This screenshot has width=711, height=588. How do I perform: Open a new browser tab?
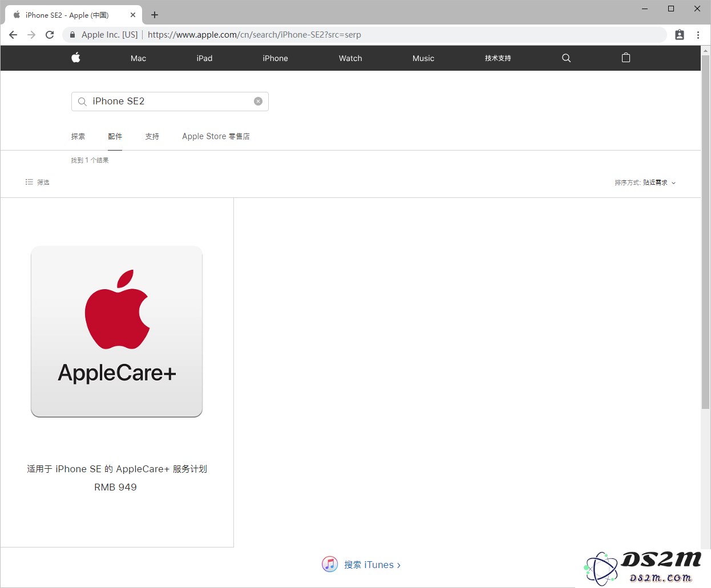pyautogui.click(x=155, y=15)
